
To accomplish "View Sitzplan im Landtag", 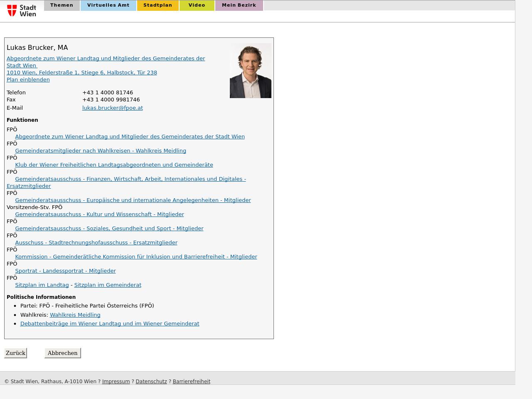I will pos(42,285).
